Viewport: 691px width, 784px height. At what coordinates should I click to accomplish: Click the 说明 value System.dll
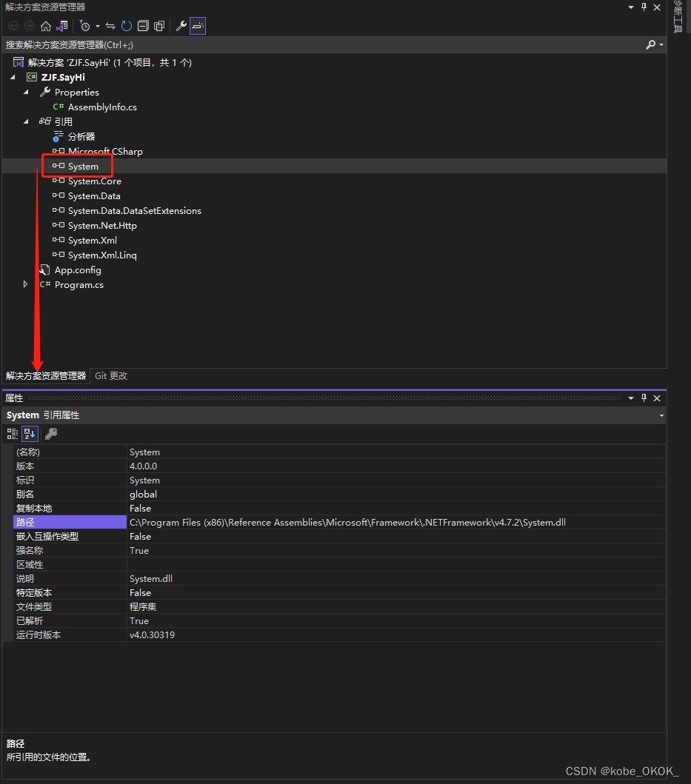pos(150,579)
